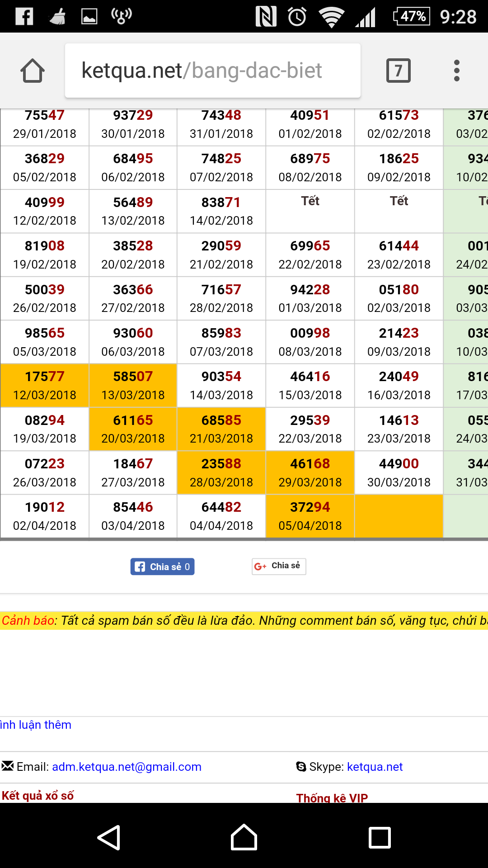
Task: Tap the email envelope icon in footer
Action: coord(8,766)
